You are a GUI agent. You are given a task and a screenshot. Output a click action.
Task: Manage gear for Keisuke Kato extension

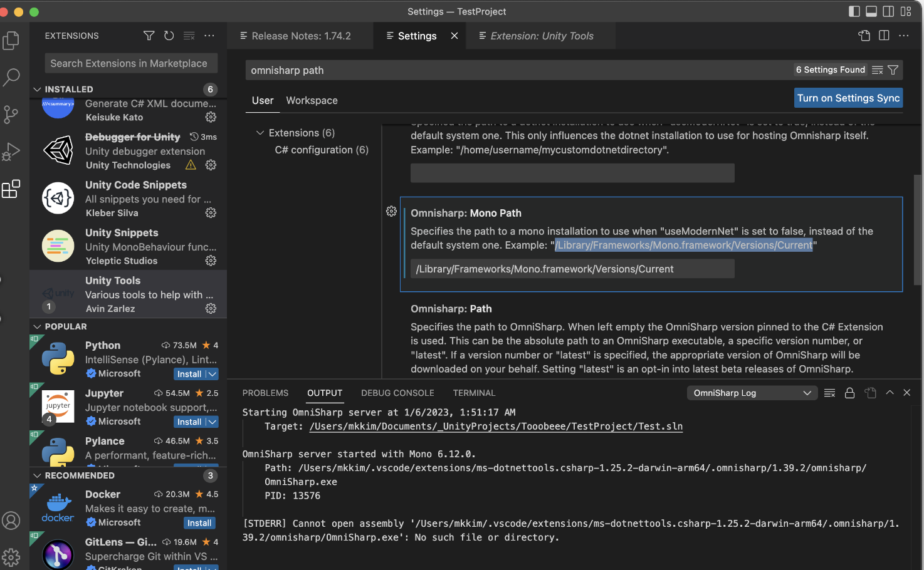[211, 117]
